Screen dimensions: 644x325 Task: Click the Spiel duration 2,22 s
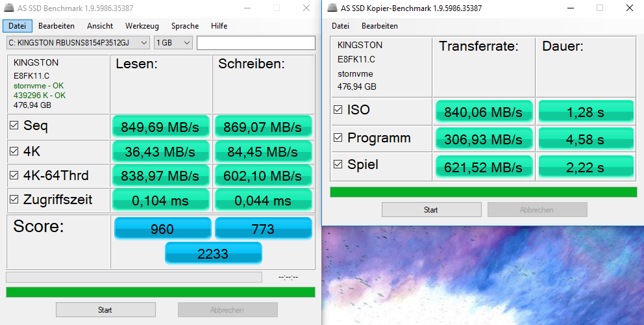coord(586,166)
